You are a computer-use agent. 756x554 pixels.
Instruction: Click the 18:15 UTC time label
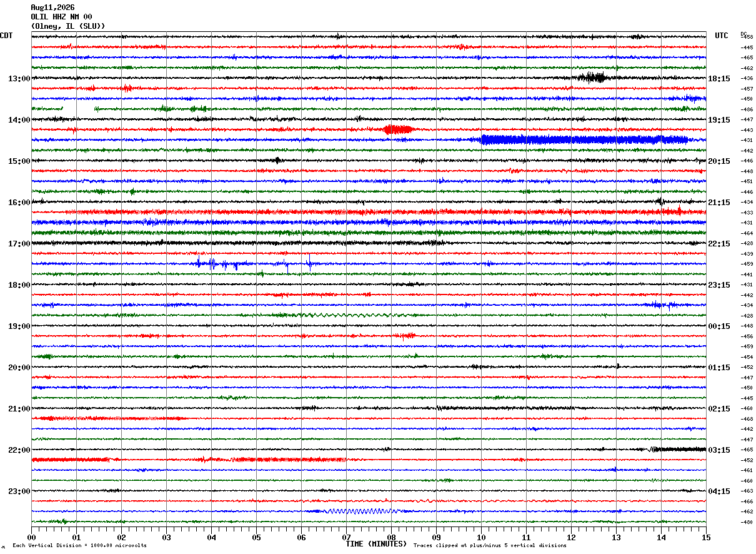coord(719,79)
